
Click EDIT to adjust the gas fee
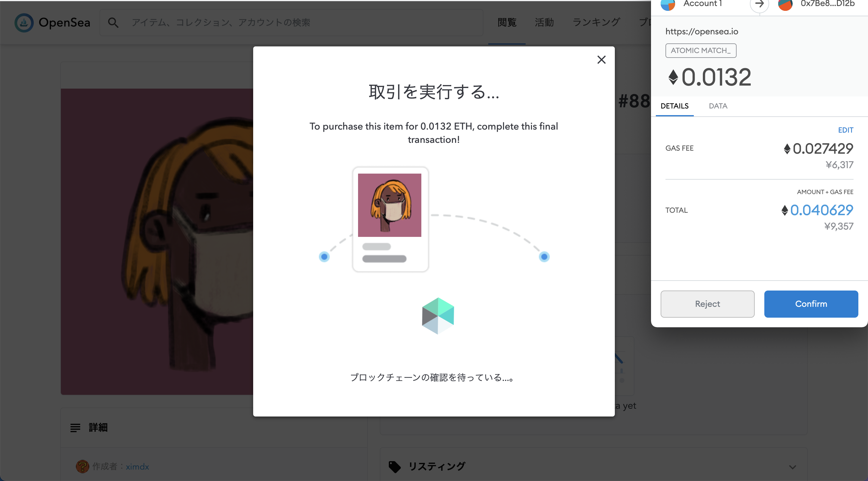coord(845,130)
